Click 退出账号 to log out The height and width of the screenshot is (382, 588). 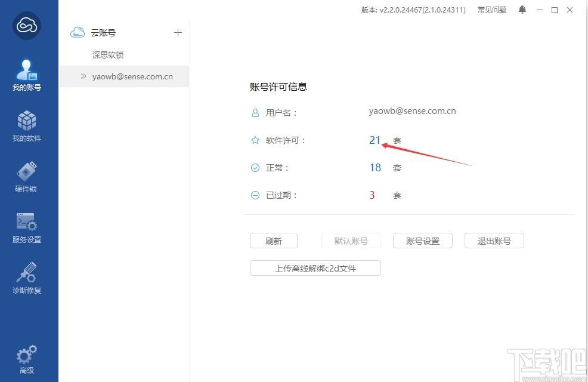(494, 241)
